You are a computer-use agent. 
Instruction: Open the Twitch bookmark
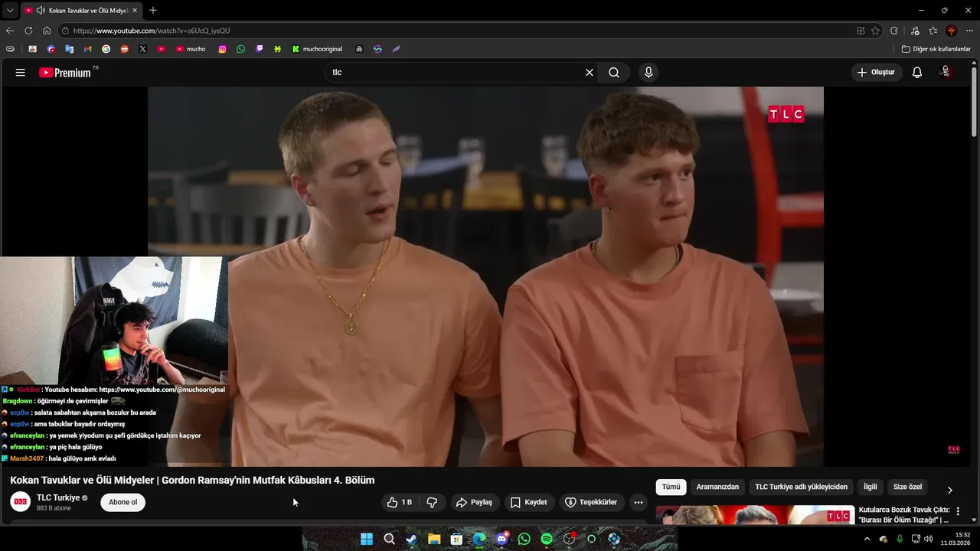tap(260, 49)
